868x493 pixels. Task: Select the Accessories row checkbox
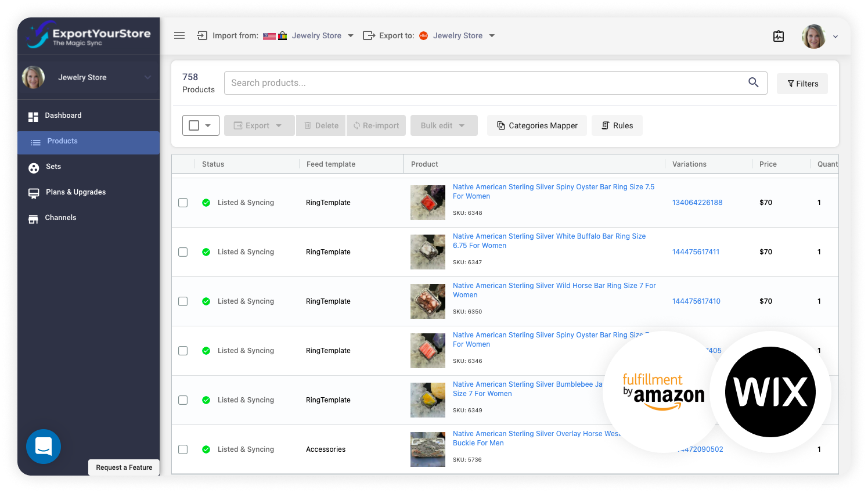pos(183,449)
